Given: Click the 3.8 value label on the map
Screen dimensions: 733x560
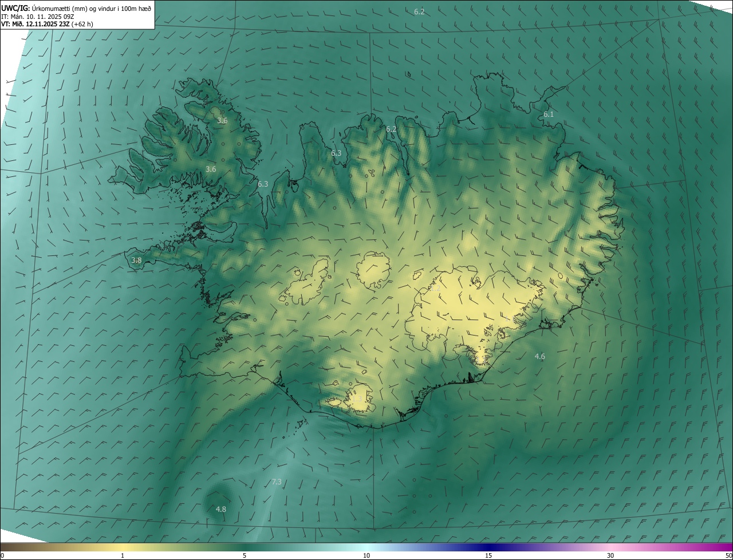Looking at the screenshot, I should (136, 261).
